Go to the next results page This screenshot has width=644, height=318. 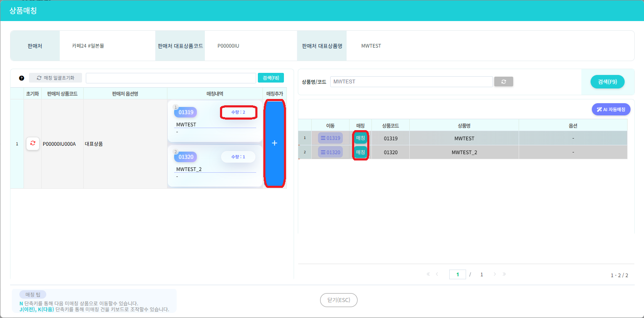[x=495, y=274]
